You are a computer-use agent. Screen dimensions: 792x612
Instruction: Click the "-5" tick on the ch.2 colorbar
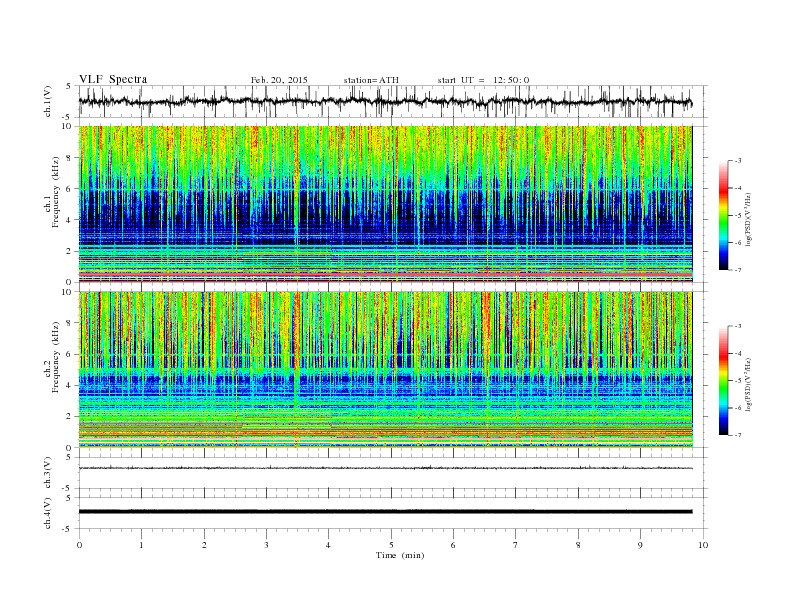[737, 381]
